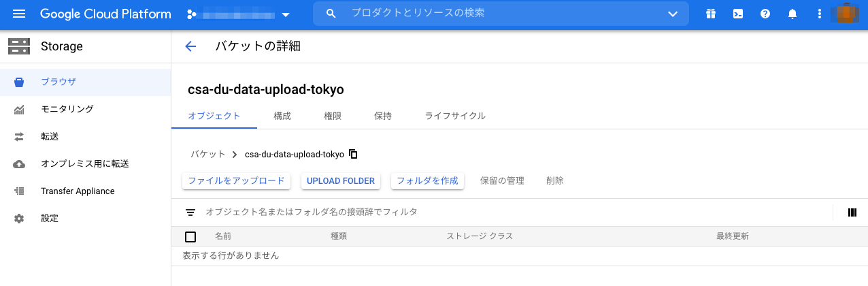Click 保留の管理 button

pyautogui.click(x=502, y=180)
